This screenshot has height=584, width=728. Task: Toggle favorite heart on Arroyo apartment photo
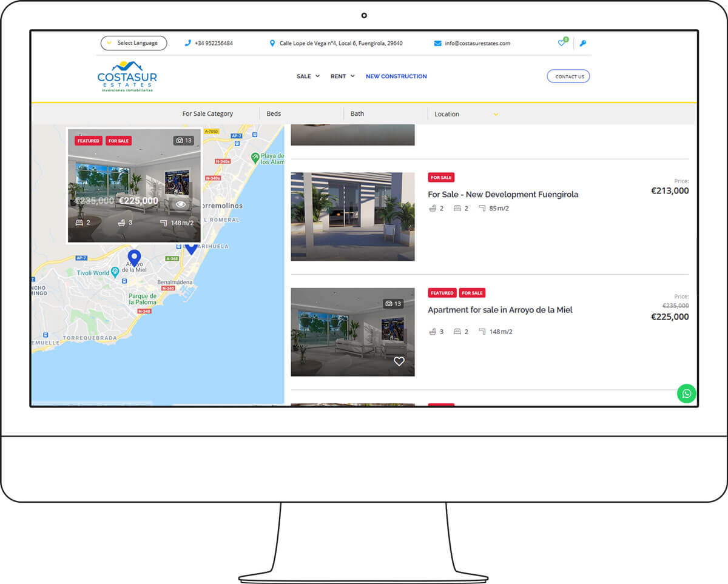point(399,361)
